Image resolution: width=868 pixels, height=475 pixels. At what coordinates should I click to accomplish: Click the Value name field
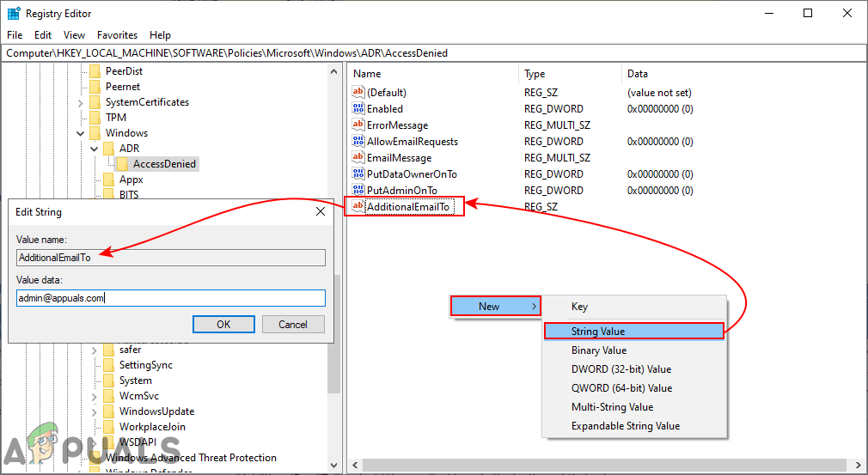[170, 257]
